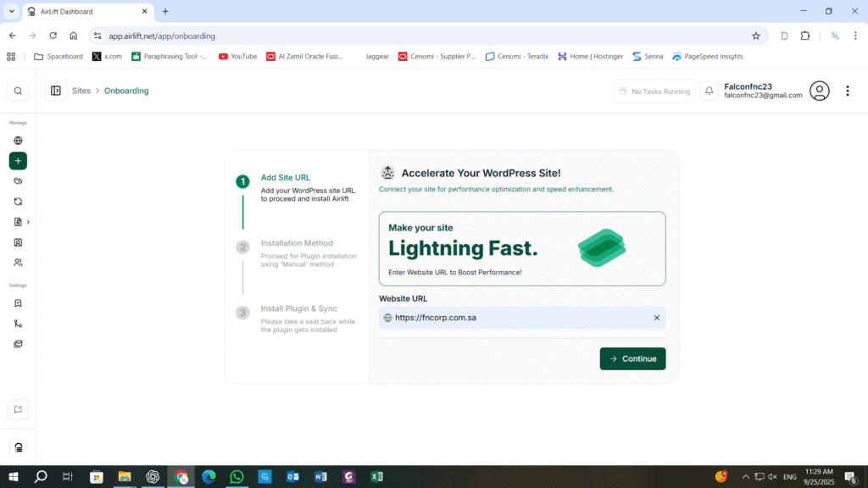Open the sync/refresh icon in sidebar
The width and height of the screenshot is (868, 488).
coord(18,202)
